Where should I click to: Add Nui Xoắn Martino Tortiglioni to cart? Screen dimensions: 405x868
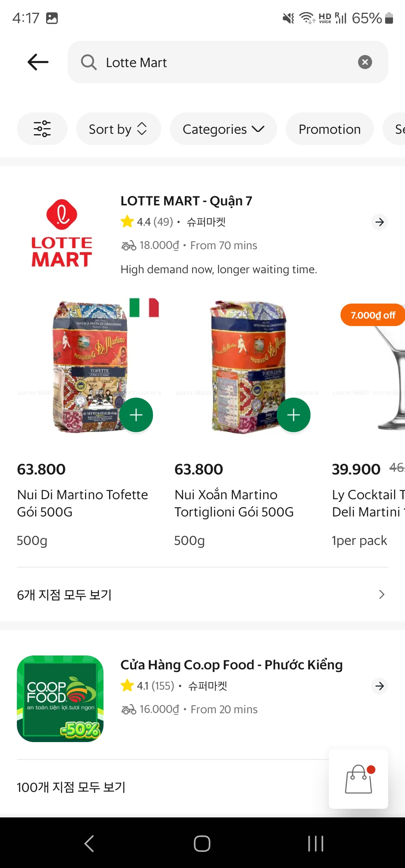click(x=294, y=415)
